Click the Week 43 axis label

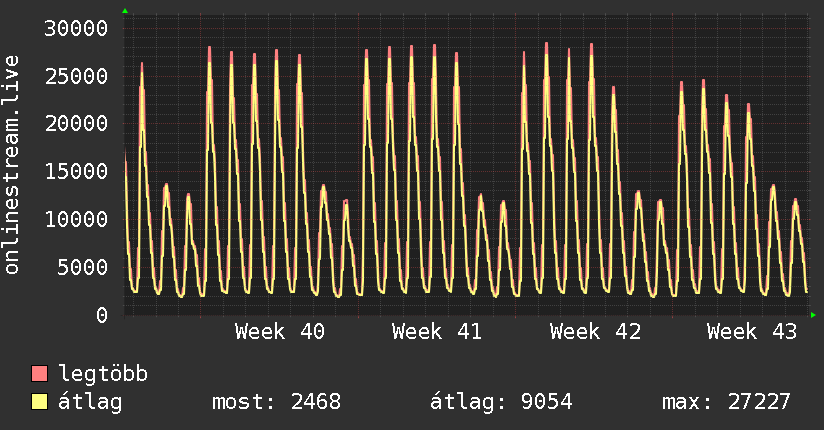(752, 332)
